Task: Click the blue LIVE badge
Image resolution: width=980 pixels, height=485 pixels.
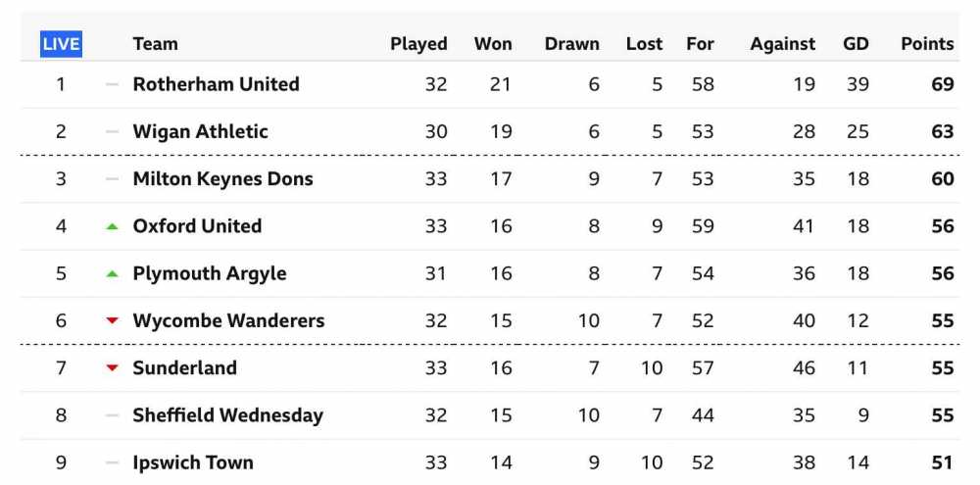Action: (x=61, y=44)
